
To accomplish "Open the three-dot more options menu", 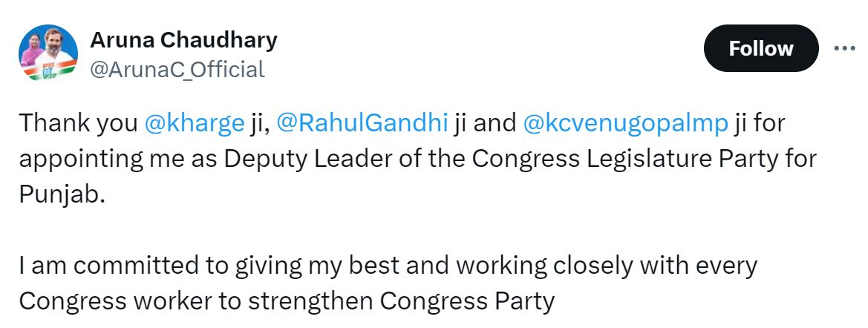I will click(844, 49).
